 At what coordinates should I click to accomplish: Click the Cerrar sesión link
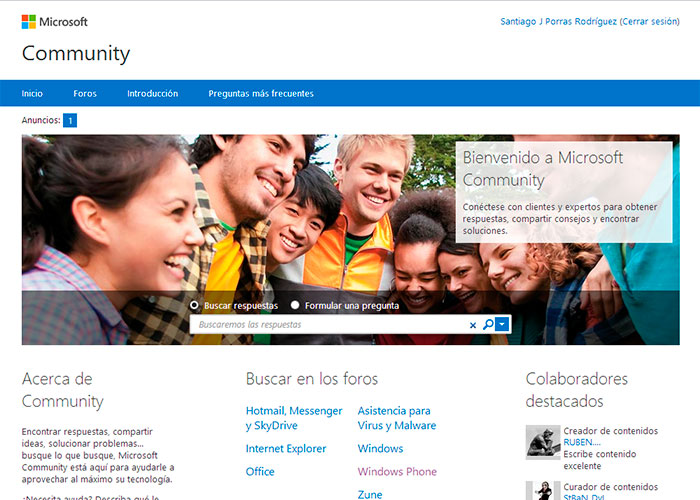coord(650,21)
